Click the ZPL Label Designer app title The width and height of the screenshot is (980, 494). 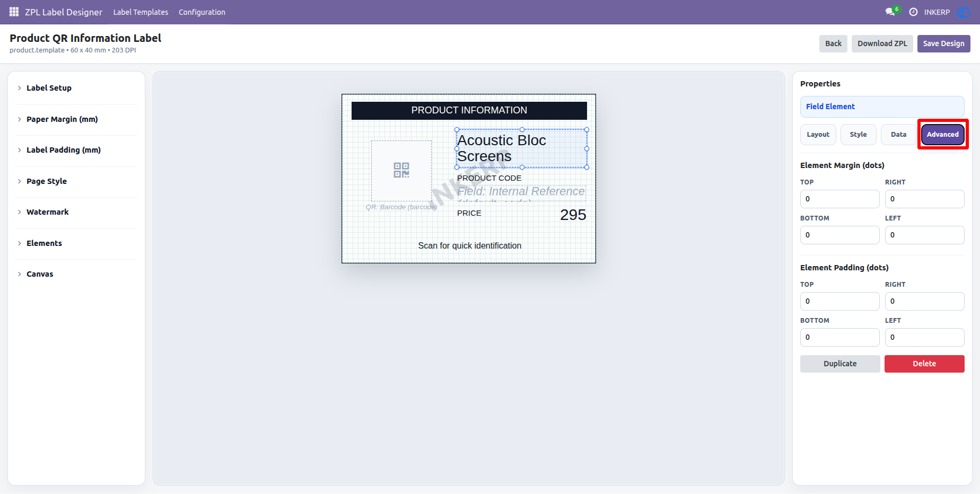tap(64, 12)
